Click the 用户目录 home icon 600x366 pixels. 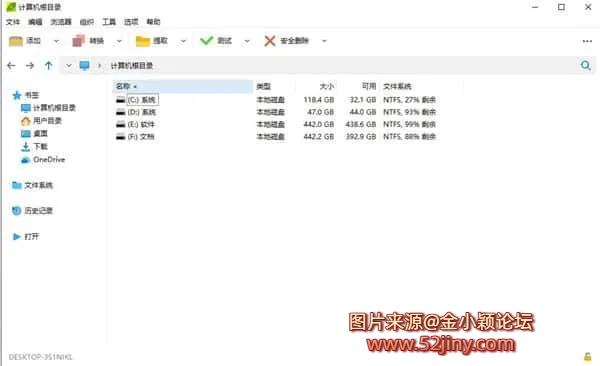[x=26, y=121]
